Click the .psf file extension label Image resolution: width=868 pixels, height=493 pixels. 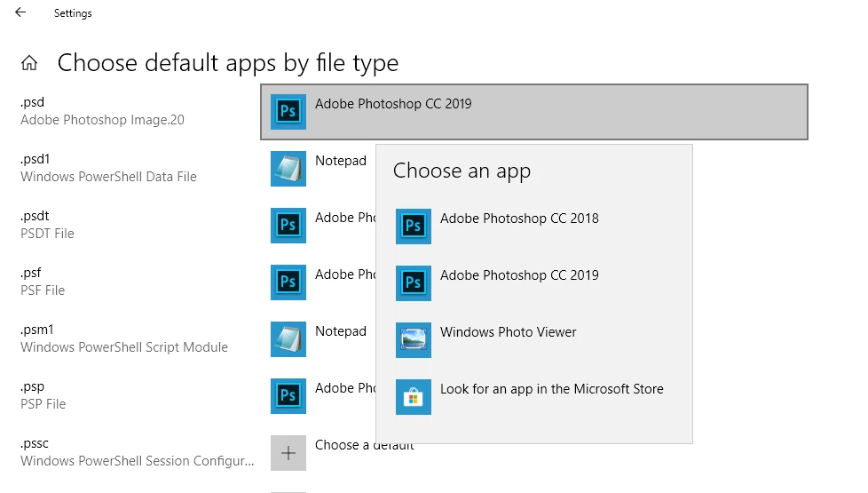[31, 273]
